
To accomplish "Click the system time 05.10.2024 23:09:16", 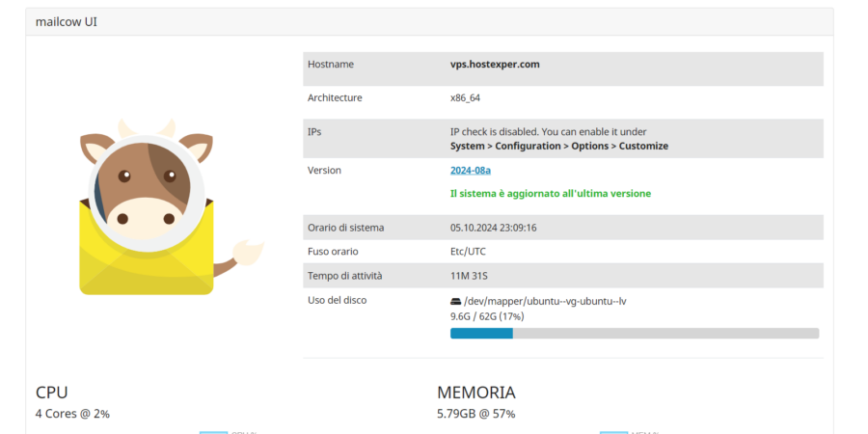I will coord(493,228).
